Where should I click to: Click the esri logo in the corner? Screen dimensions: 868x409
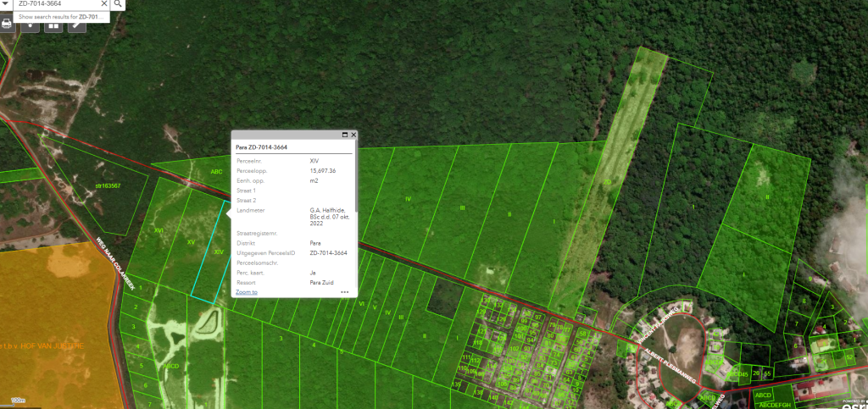852,401
